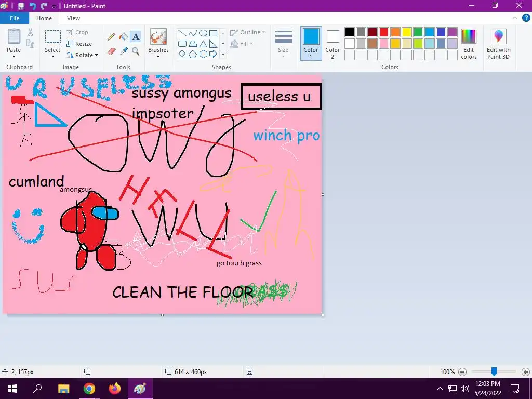
Task: Click the rectangular Select tool icon
Action: 53,36
